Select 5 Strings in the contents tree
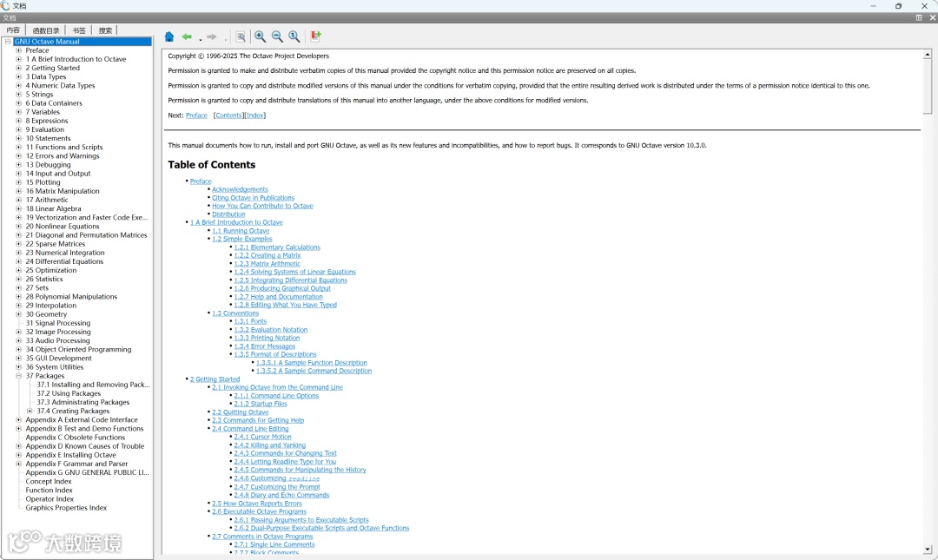Screen dimensions: 938x560 [x=39, y=95]
